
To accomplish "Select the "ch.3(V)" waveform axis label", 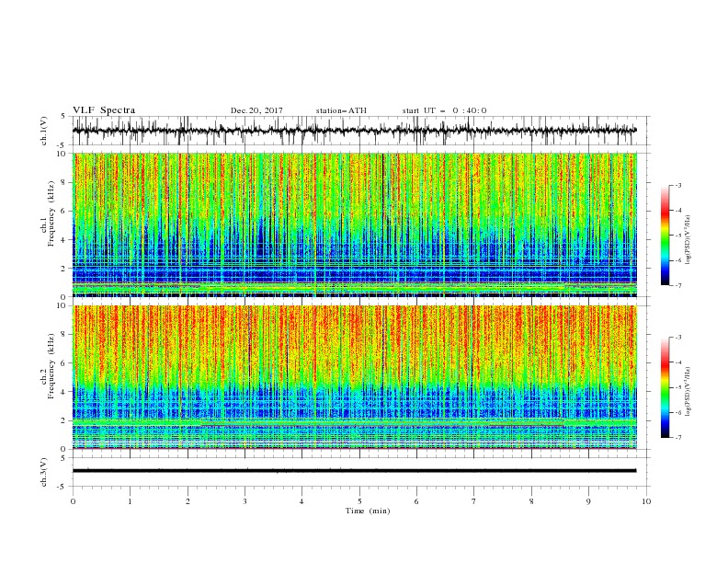I will (44, 472).
